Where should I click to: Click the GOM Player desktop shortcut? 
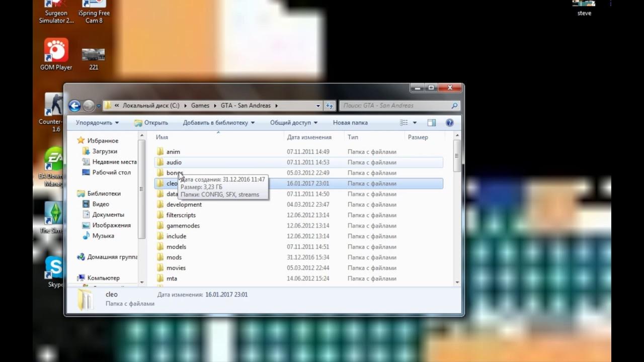click(x=56, y=54)
